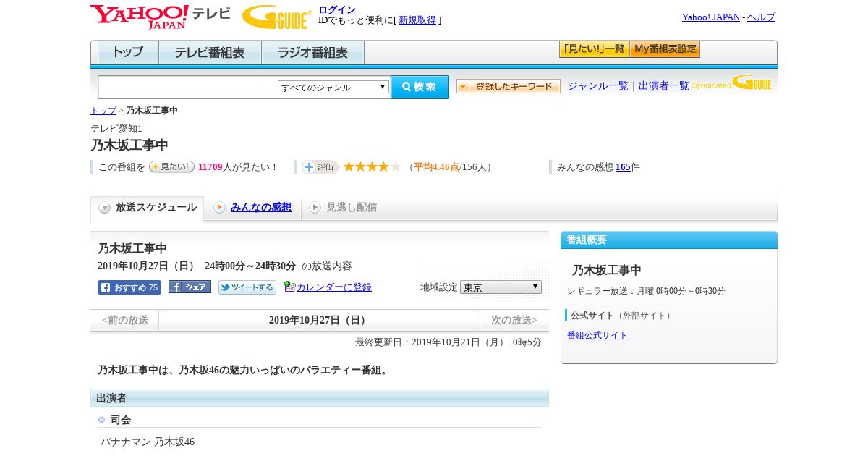Click the バナナマン 乃木坂46 cast text
Screen dimensions: 868x456
(x=148, y=442)
